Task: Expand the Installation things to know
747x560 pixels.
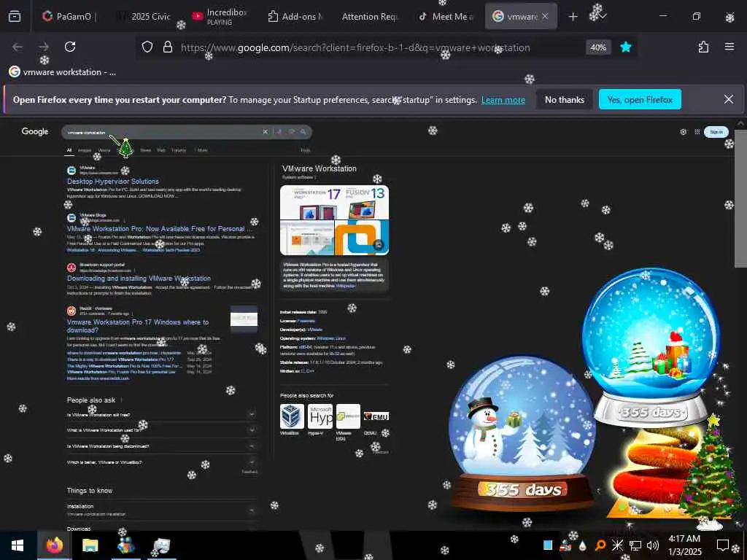Action: coord(161,510)
